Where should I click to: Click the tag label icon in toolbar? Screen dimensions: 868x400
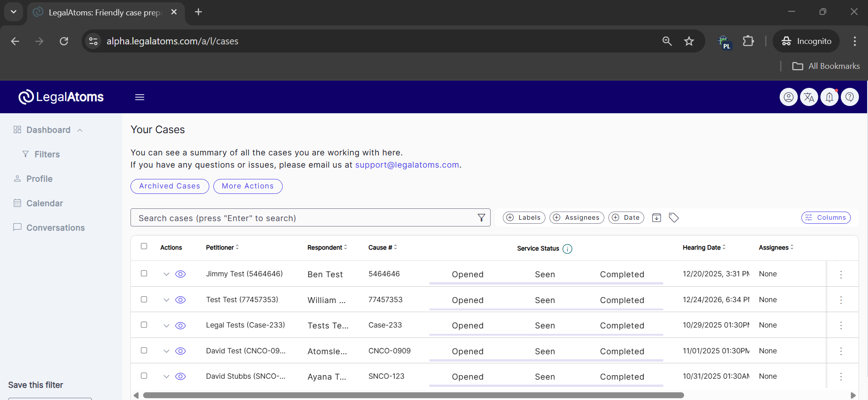point(674,218)
